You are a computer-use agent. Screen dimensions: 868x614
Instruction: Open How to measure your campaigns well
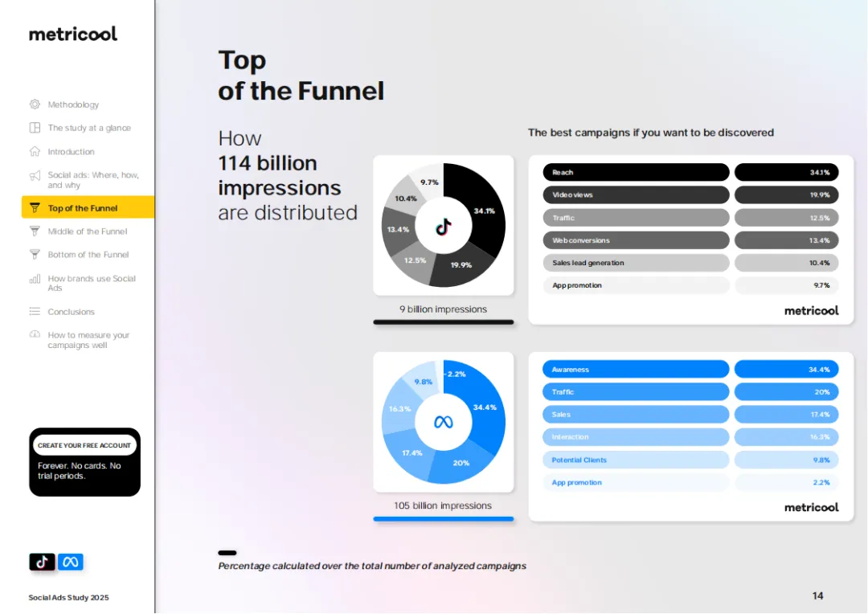[88, 340]
